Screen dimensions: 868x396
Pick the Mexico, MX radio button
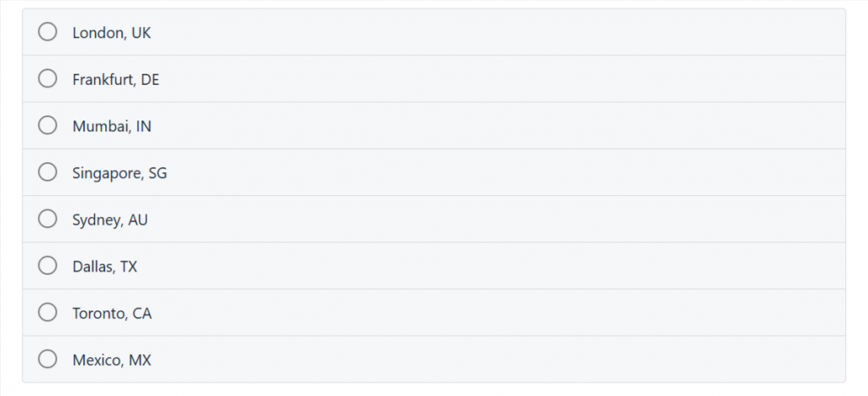47,359
